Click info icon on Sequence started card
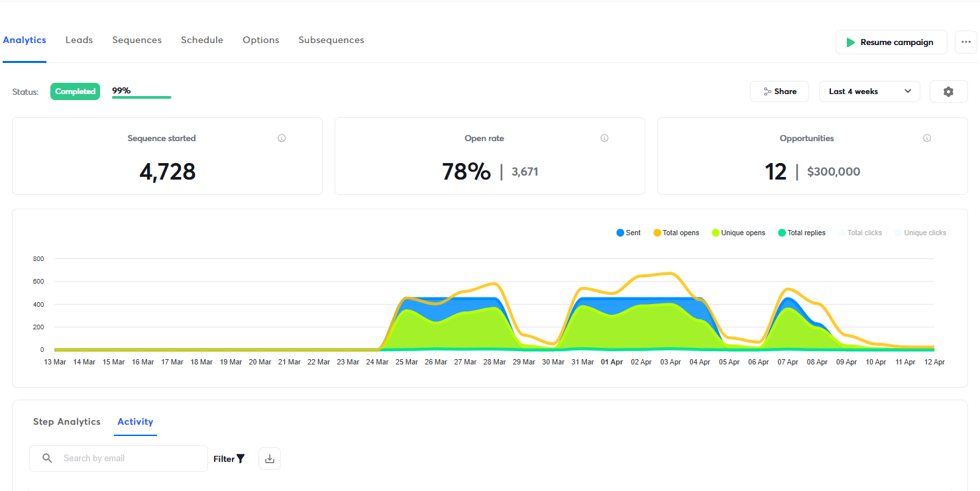Viewport: 980px width, 491px height. (x=282, y=138)
